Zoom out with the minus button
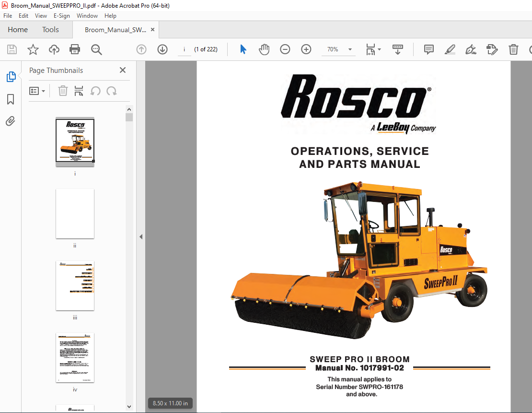This screenshot has width=532, height=413. pos(285,49)
